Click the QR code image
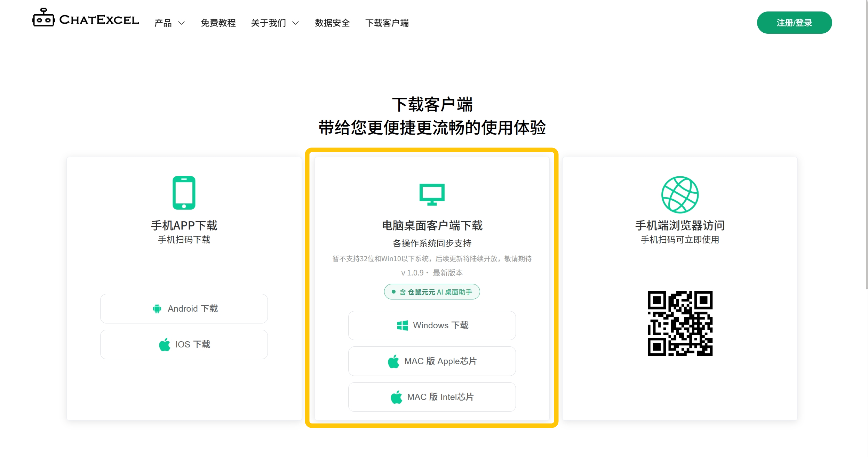The height and width of the screenshot is (457, 868). coord(680,323)
